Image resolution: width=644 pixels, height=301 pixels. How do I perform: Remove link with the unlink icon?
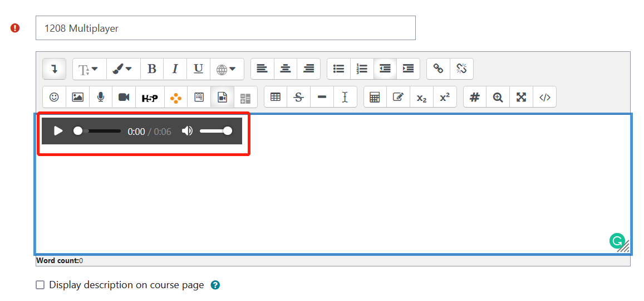461,69
